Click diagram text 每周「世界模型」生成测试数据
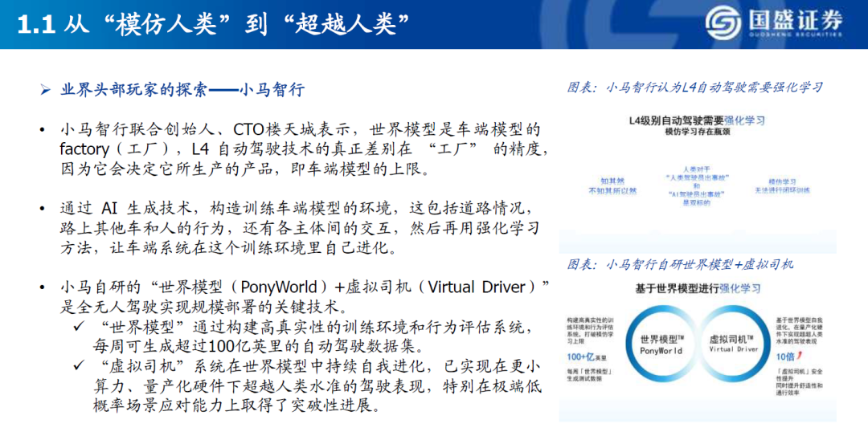The image size is (868, 436). pyautogui.click(x=589, y=373)
